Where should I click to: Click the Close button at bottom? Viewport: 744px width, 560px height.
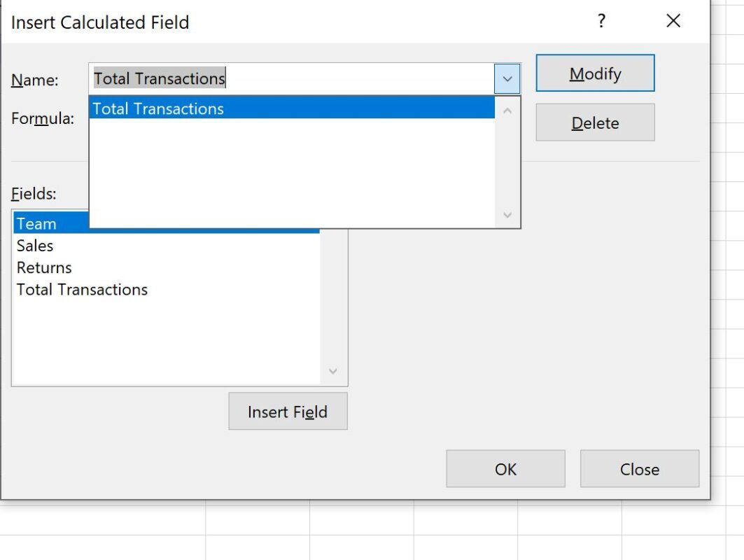640,468
